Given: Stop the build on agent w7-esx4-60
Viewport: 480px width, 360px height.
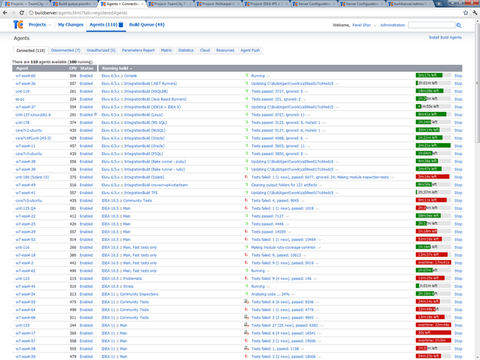Looking at the screenshot, I should 458,76.
